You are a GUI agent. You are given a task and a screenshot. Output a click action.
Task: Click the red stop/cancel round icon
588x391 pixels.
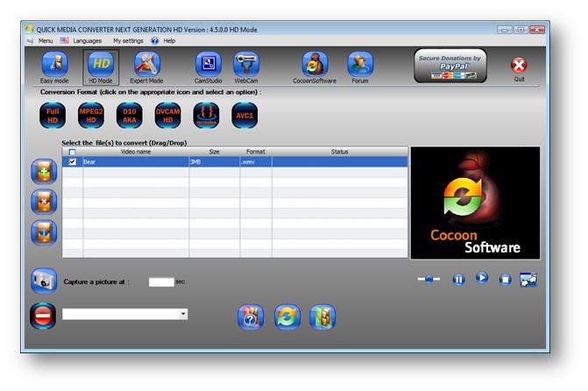[x=43, y=316]
